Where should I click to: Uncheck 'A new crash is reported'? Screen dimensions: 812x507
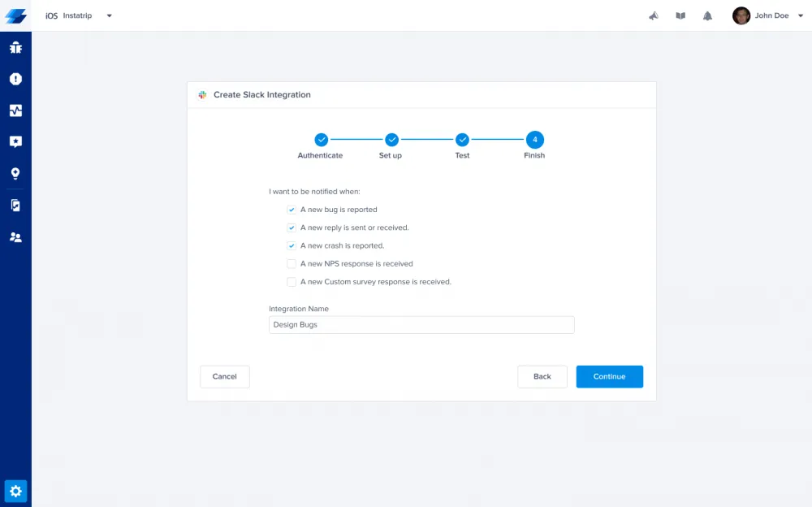(x=292, y=245)
